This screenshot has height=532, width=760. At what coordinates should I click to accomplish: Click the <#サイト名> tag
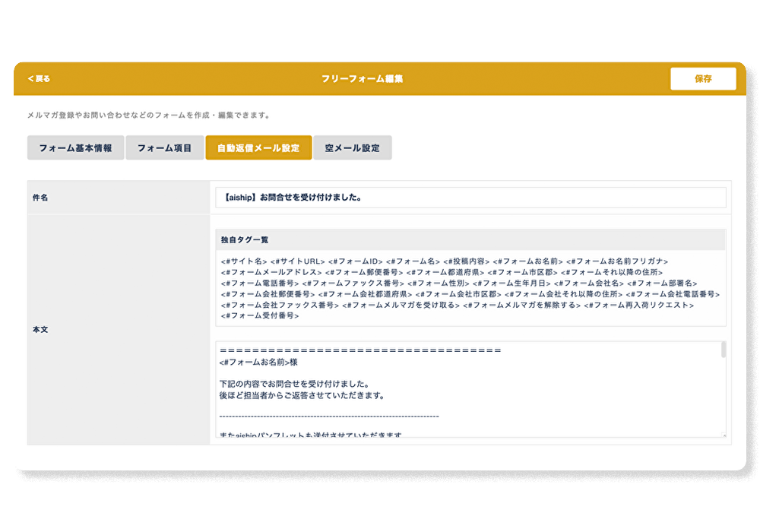click(244, 261)
